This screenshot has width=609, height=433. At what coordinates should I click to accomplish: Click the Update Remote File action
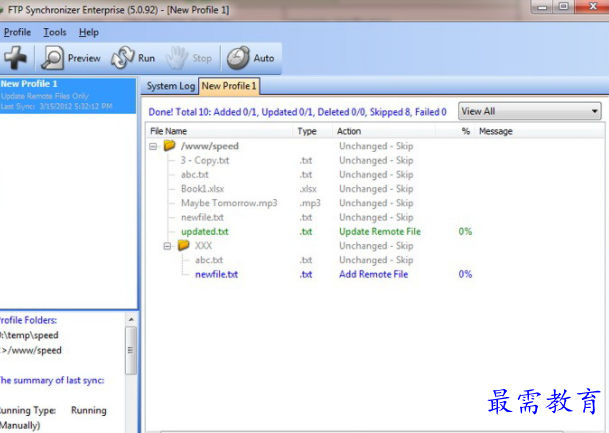380,231
